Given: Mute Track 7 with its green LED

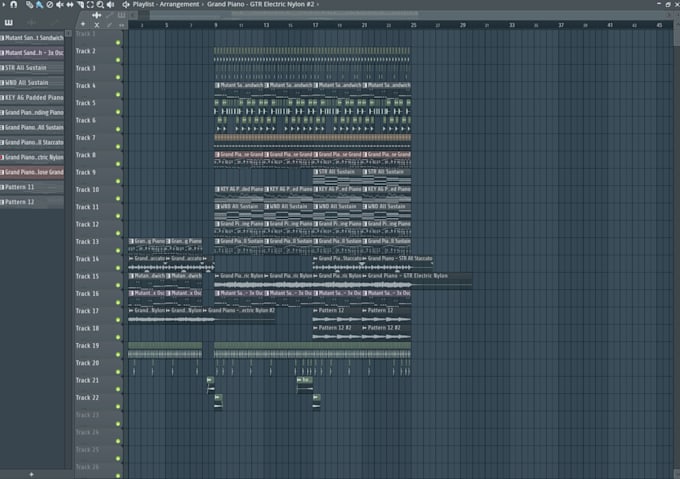Looking at the screenshot, I should tap(118, 147).
